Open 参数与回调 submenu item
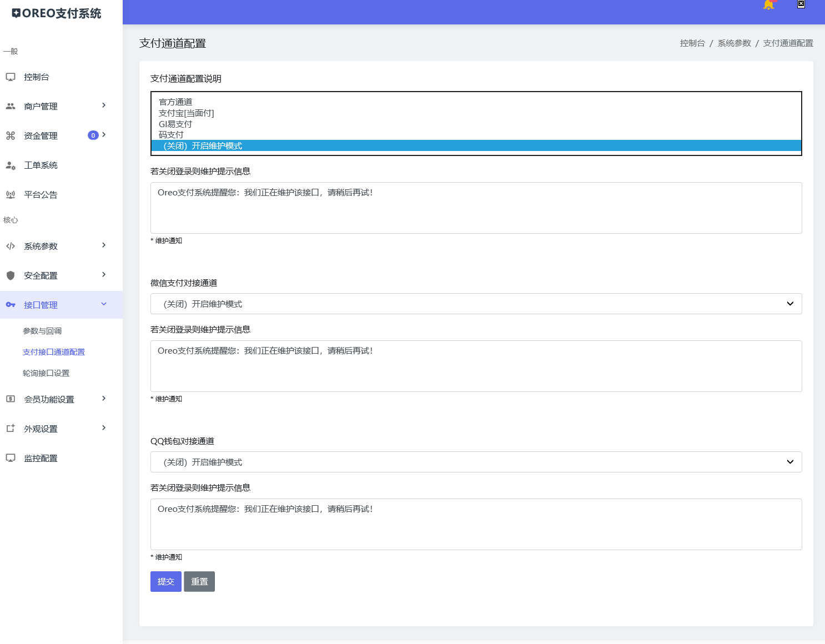Image resolution: width=825 pixels, height=644 pixels. 42,331
